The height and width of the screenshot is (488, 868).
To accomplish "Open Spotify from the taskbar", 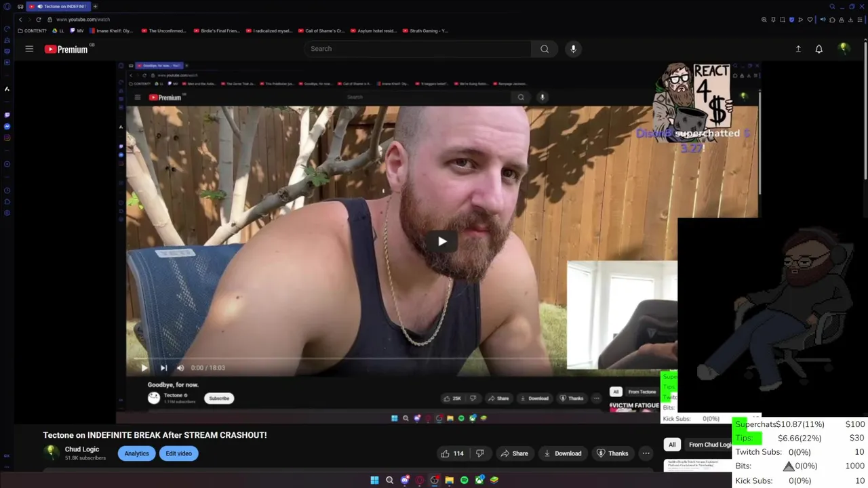I will click(x=464, y=480).
